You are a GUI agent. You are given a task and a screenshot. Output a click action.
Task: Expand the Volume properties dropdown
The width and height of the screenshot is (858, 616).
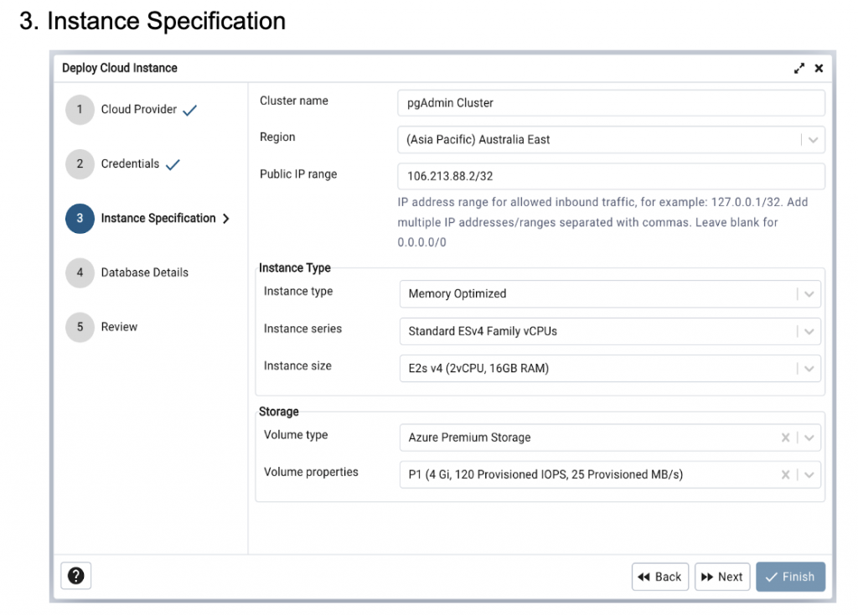point(809,474)
